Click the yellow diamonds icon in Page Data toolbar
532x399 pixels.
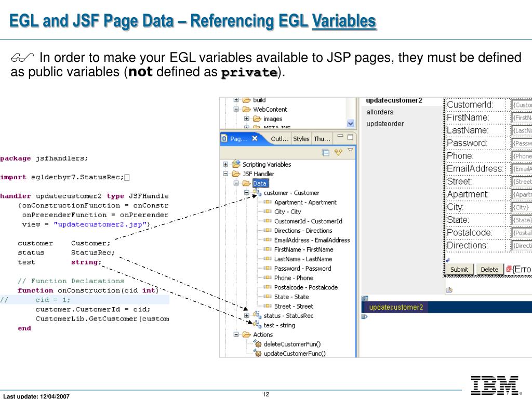click(x=338, y=152)
